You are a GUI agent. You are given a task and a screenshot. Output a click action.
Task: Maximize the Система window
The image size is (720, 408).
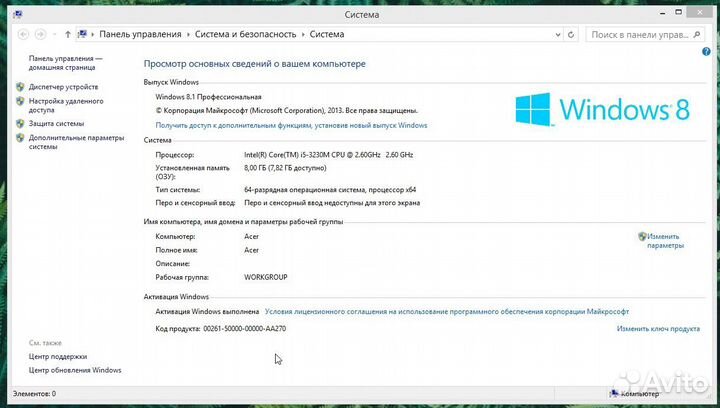coord(679,13)
